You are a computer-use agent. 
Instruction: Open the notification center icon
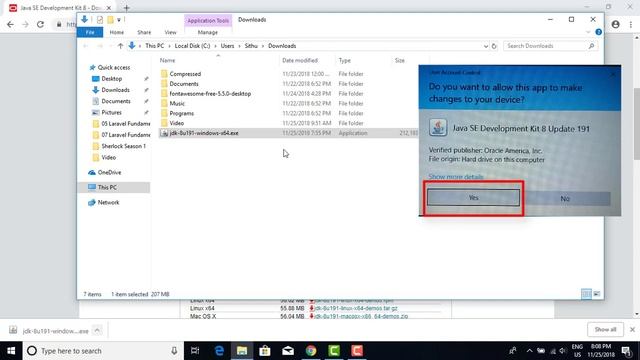pos(627,351)
